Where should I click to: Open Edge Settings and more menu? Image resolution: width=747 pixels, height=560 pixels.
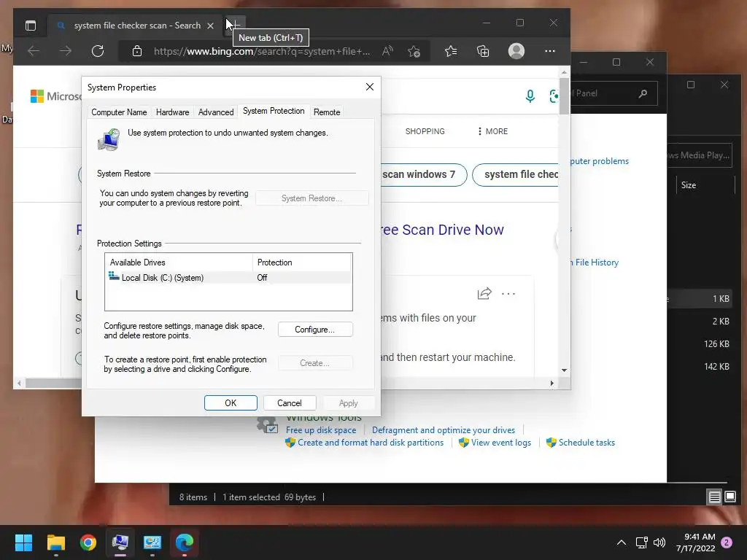point(550,51)
